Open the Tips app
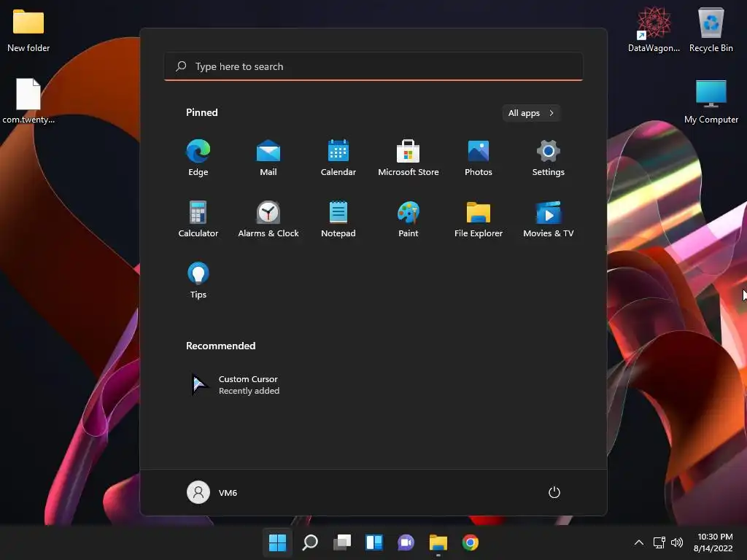 coord(198,281)
